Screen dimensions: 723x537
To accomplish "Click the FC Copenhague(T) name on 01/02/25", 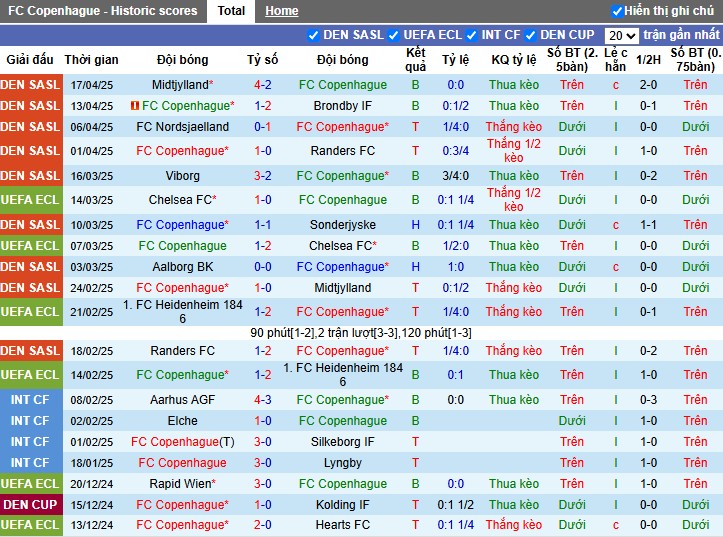I will (x=183, y=442).
